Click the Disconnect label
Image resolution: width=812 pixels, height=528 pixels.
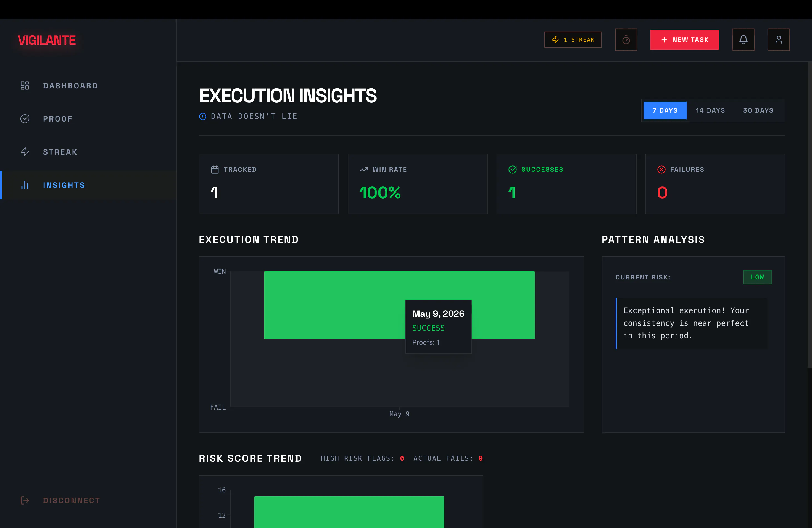[x=71, y=500]
